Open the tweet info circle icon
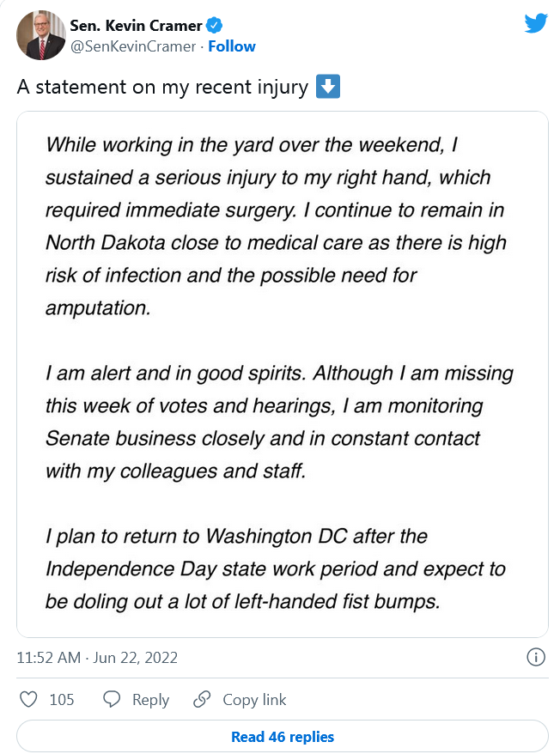Viewport: 560px width, 754px height. pyautogui.click(x=536, y=657)
